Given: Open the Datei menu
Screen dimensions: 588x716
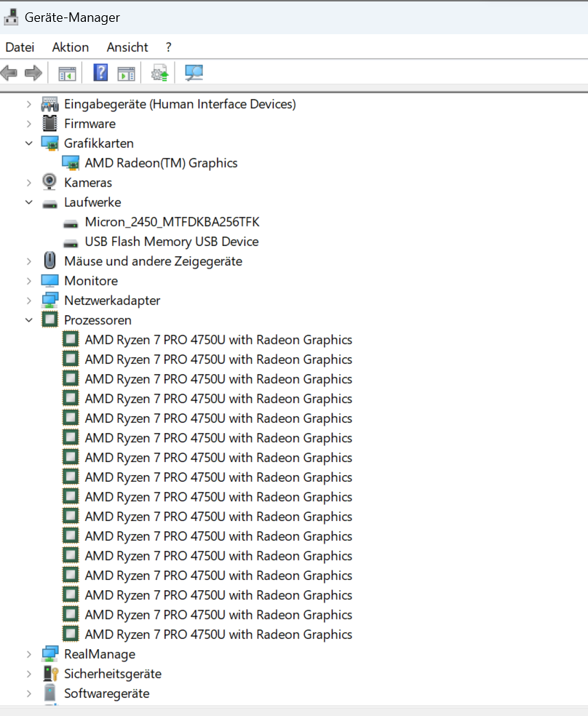Looking at the screenshot, I should pos(20,47).
